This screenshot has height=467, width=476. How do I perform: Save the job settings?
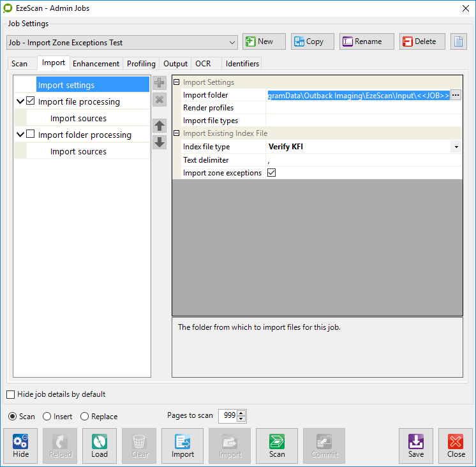click(416, 445)
